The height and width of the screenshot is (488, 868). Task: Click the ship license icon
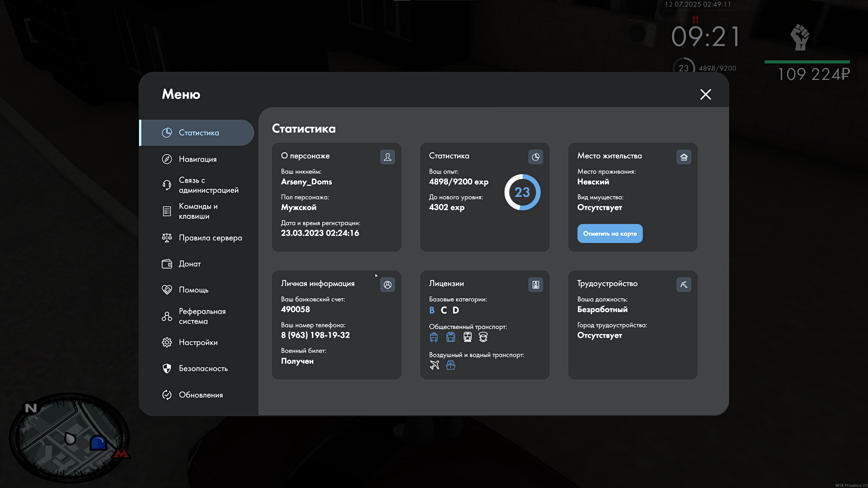click(x=451, y=365)
